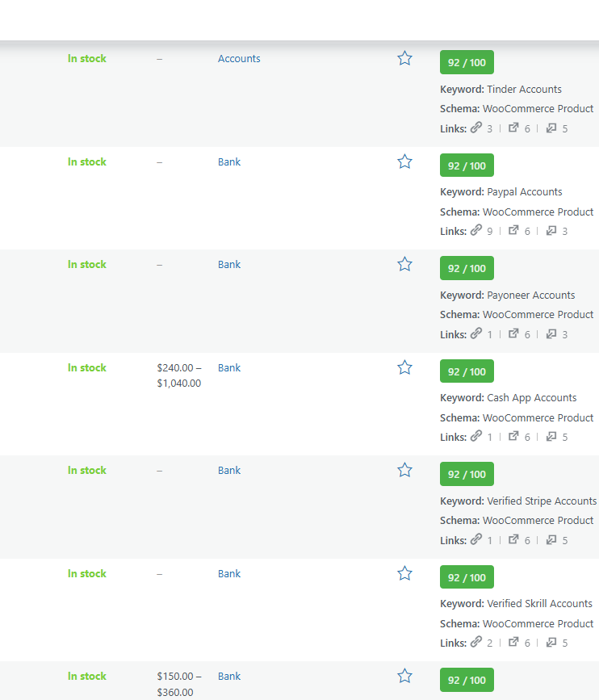Open Bank category in Paypal Accounts row
This screenshot has height=700, width=599.
[229, 162]
